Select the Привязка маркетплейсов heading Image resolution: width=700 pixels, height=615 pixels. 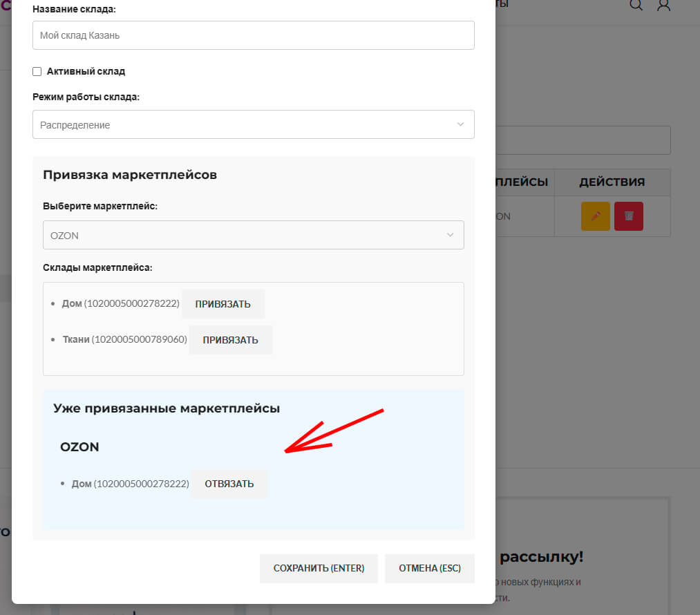click(x=130, y=175)
